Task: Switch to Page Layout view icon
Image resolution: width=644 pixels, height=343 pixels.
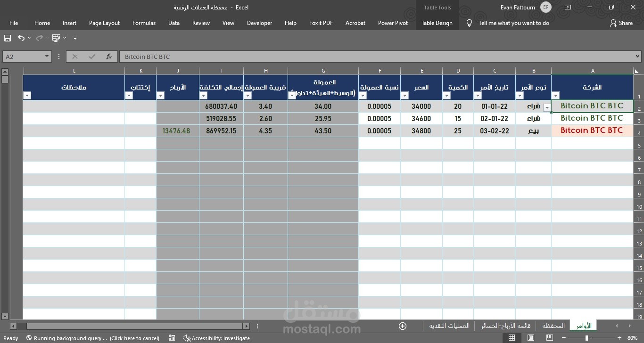Action: pos(531,338)
